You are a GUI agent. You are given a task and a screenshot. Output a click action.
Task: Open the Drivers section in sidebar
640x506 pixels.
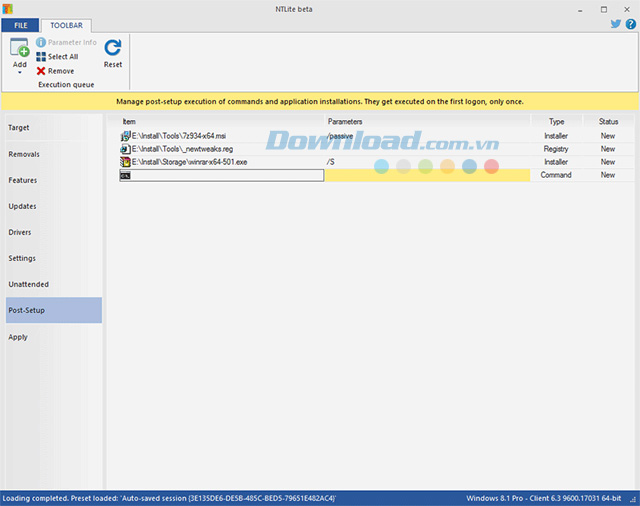point(22,232)
